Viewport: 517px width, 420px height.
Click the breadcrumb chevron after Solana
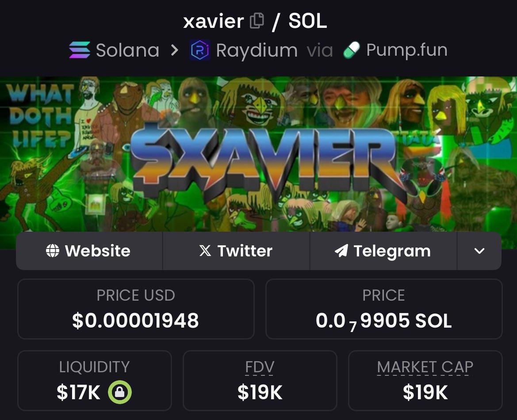click(x=175, y=50)
